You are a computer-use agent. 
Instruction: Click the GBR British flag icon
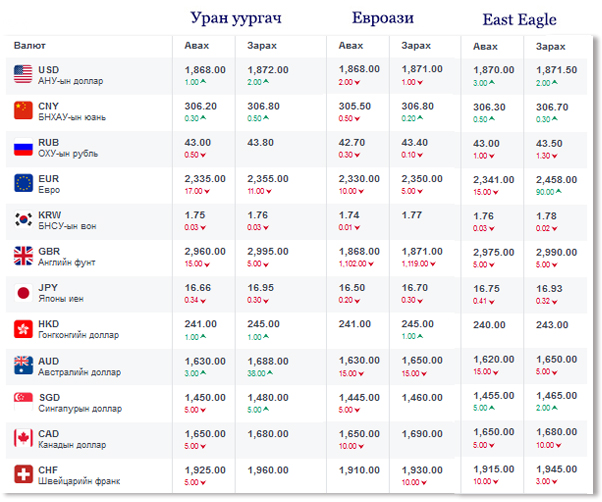pos(22,255)
